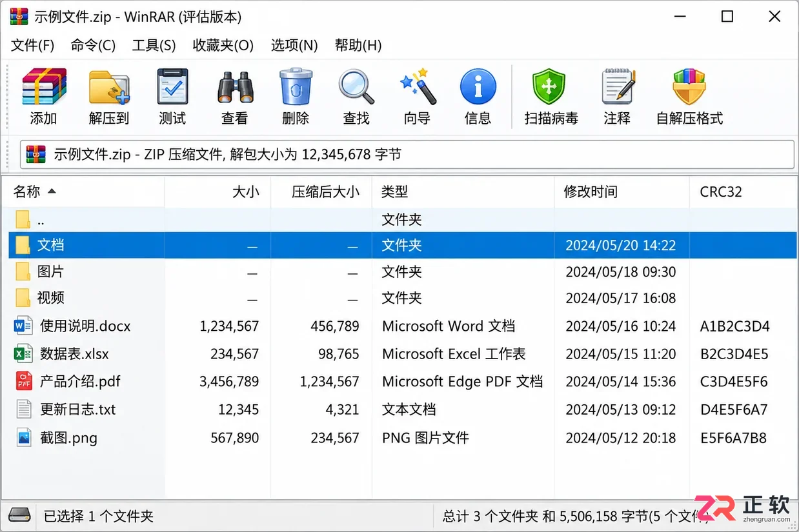Click the 图片 folder icon

point(23,271)
